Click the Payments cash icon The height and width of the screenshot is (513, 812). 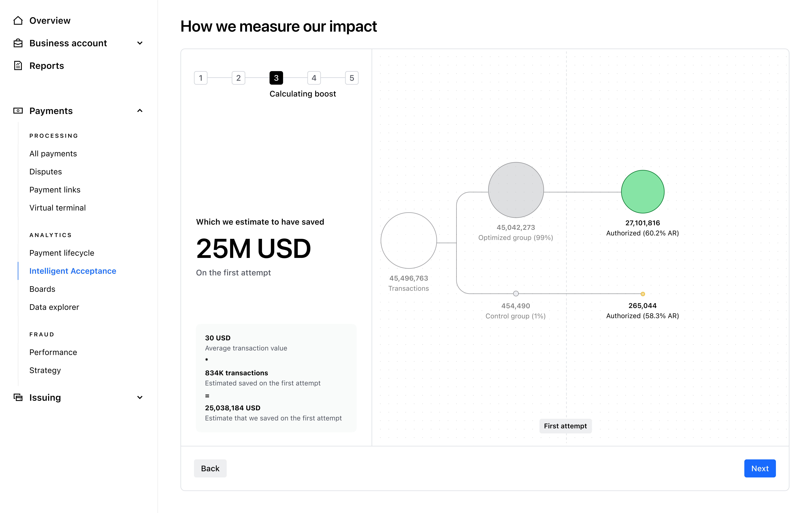pos(18,111)
